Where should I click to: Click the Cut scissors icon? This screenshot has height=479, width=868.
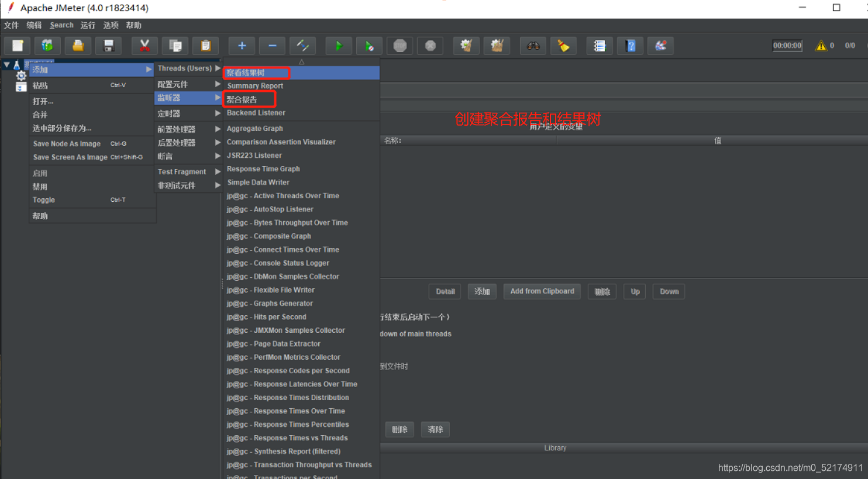[x=144, y=46]
